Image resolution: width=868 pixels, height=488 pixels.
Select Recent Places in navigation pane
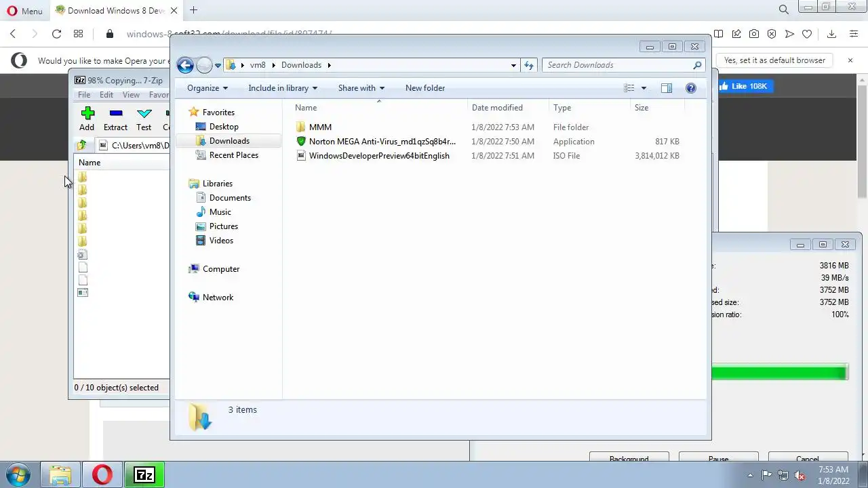[234, 155]
